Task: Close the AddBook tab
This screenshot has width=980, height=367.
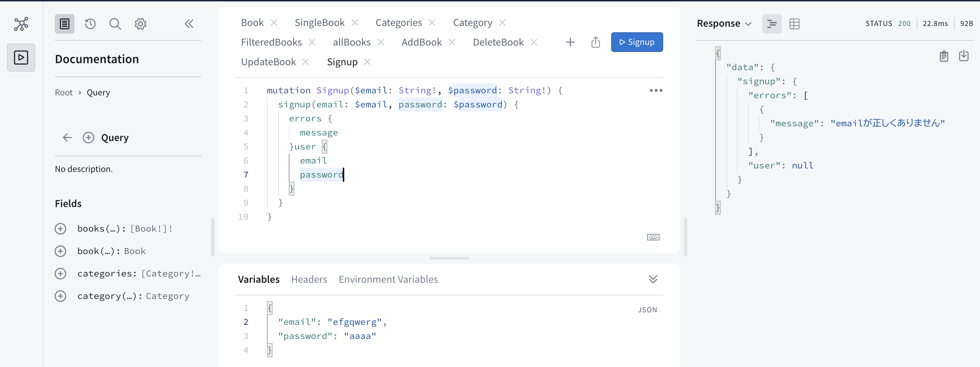Action: click(452, 42)
